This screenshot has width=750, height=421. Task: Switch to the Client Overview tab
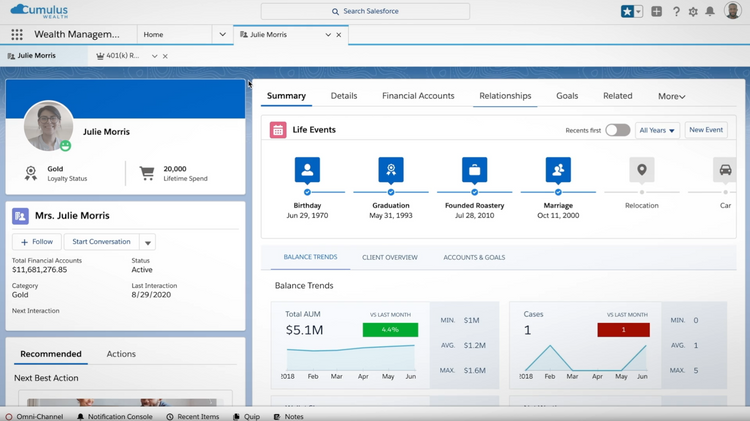point(390,257)
